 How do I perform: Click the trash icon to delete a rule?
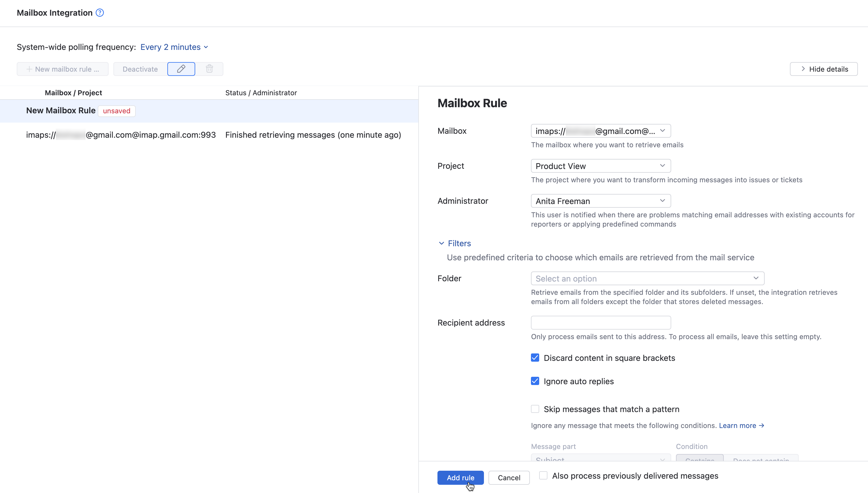tap(210, 69)
